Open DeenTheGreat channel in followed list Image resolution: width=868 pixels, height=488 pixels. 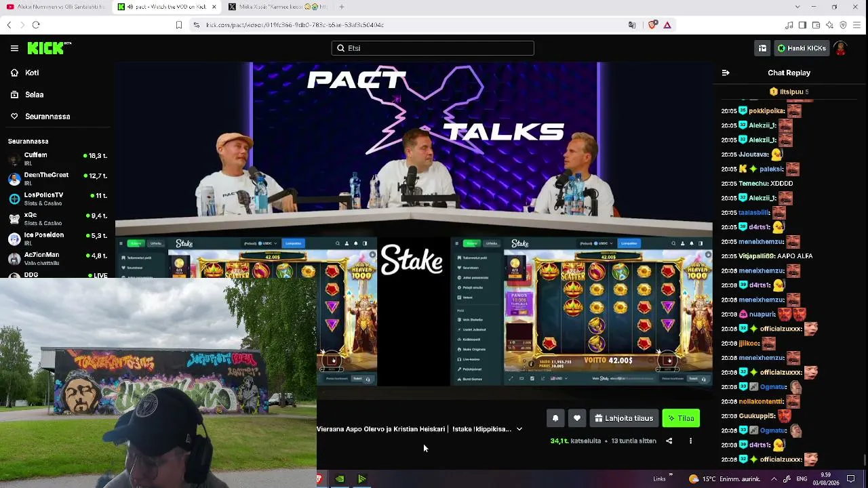pyautogui.click(x=58, y=179)
